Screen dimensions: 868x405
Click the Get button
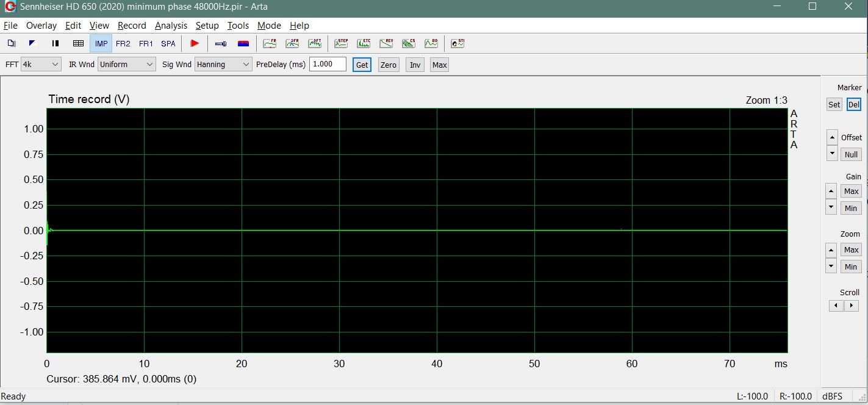click(x=362, y=65)
